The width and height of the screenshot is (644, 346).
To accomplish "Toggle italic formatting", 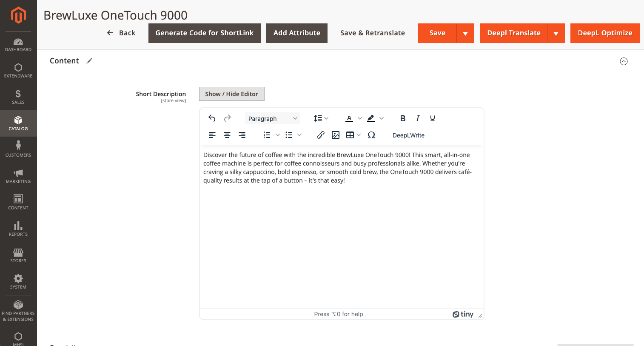I will (x=418, y=118).
